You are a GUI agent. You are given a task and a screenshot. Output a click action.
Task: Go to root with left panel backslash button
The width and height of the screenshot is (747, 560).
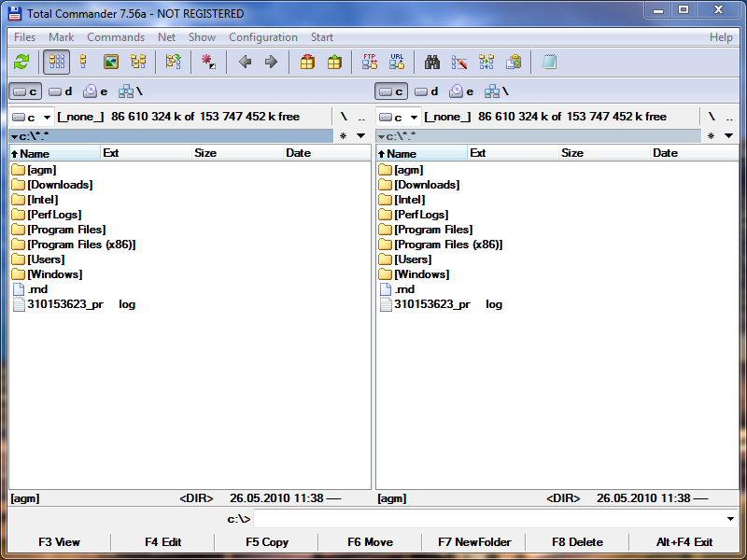344,118
